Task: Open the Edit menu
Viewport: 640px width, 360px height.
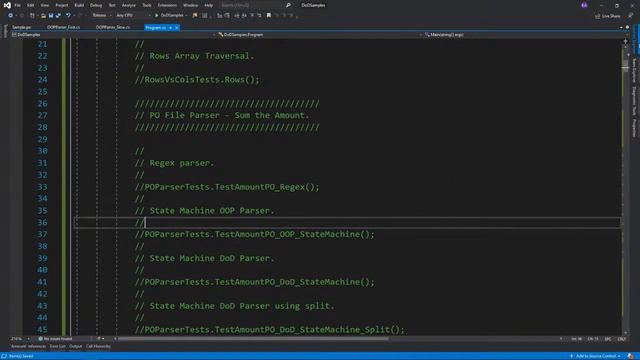Action: pyautogui.click(x=31, y=5)
